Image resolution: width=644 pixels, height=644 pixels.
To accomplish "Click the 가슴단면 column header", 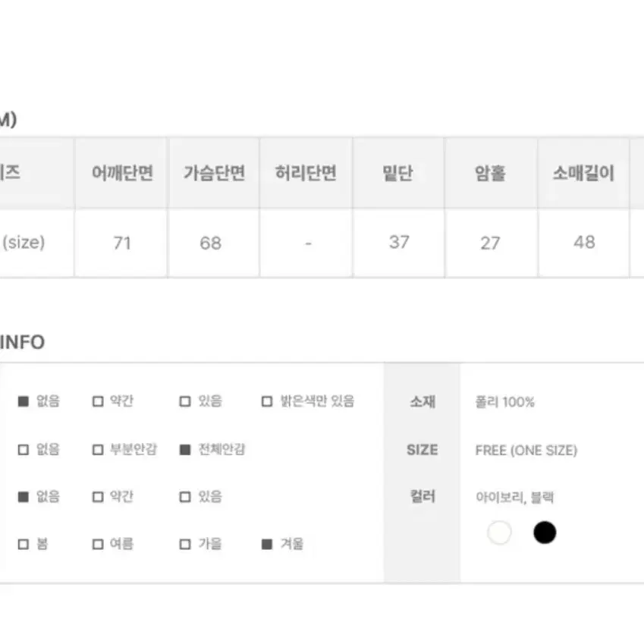I will [214, 173].
